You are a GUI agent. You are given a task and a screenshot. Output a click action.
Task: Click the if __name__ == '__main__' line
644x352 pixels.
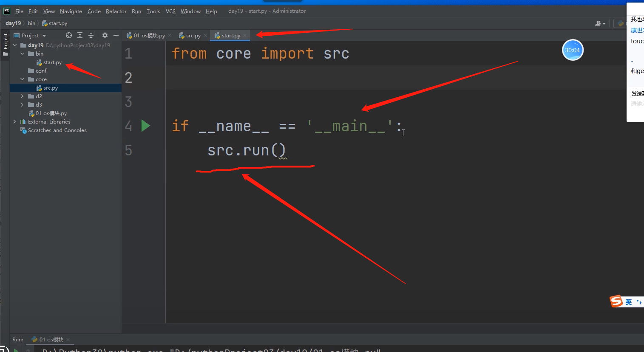[287, 126]
